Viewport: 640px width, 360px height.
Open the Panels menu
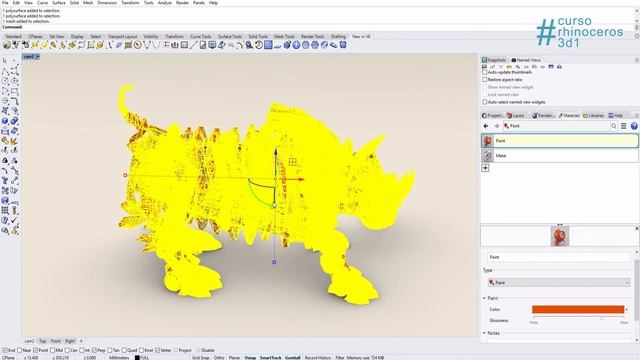tap(199, 3)
